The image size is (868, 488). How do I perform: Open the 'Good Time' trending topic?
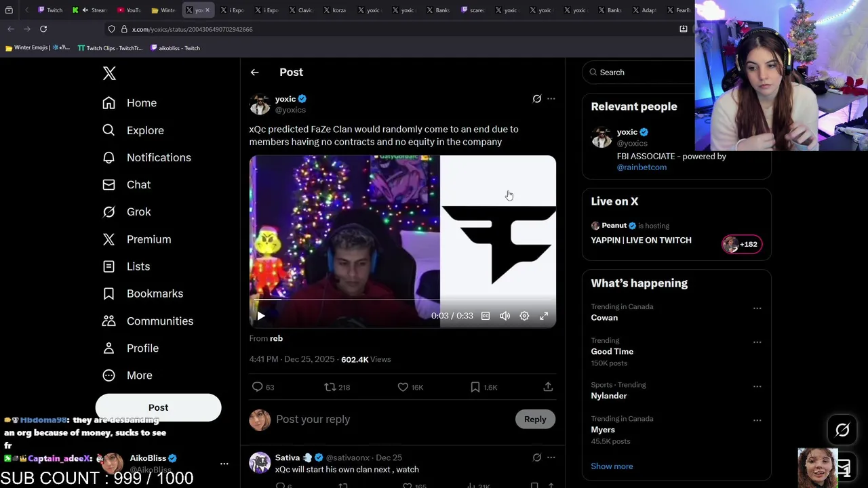pyautogui.click(x=612, y=351)
